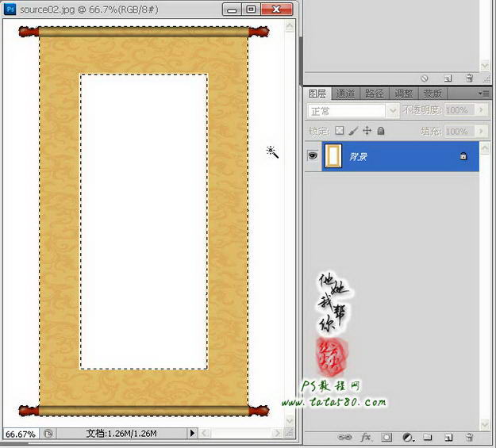Click the cancel icon in upper panel
Image resolution: width=496 pixels, height=448 pixels.
(425, 78)
